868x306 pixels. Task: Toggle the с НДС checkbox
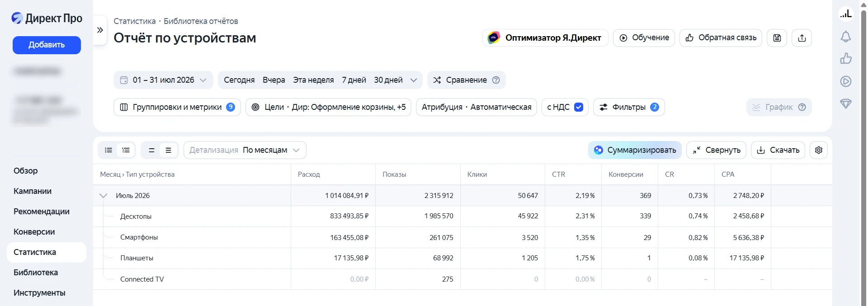click(x=578, y=107)
